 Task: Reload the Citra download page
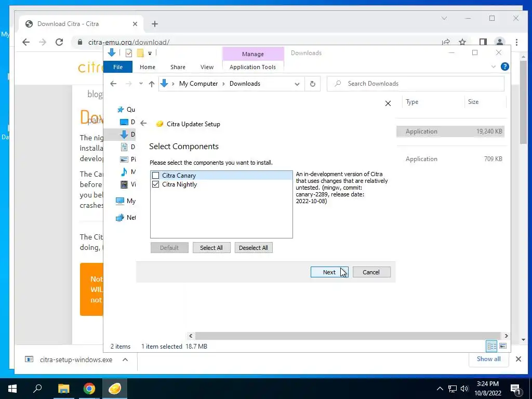(x=59, y=42)
